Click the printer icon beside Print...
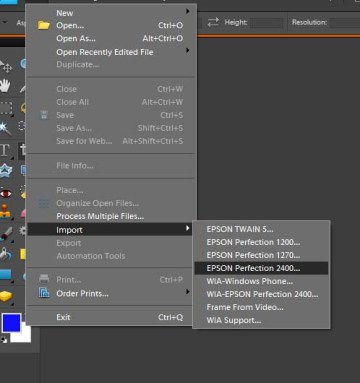This screenshot has width=360, height=383. pos(44,279)
